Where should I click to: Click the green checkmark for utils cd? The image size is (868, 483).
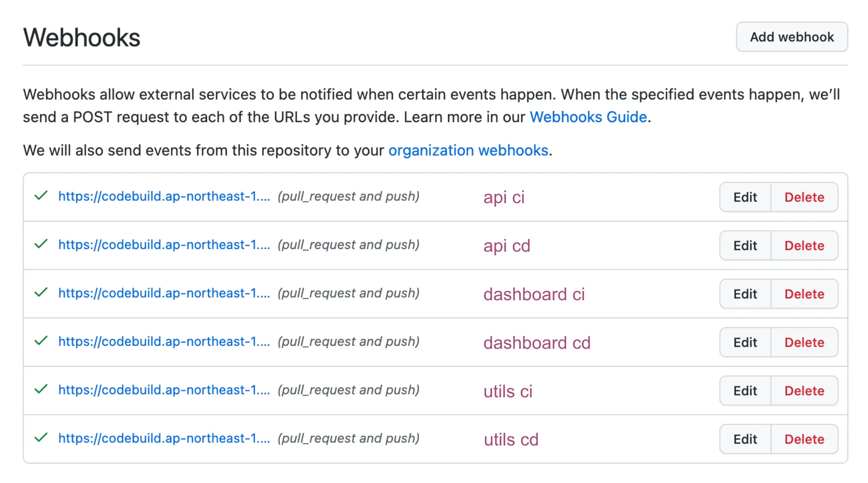[x=41, y=438]
